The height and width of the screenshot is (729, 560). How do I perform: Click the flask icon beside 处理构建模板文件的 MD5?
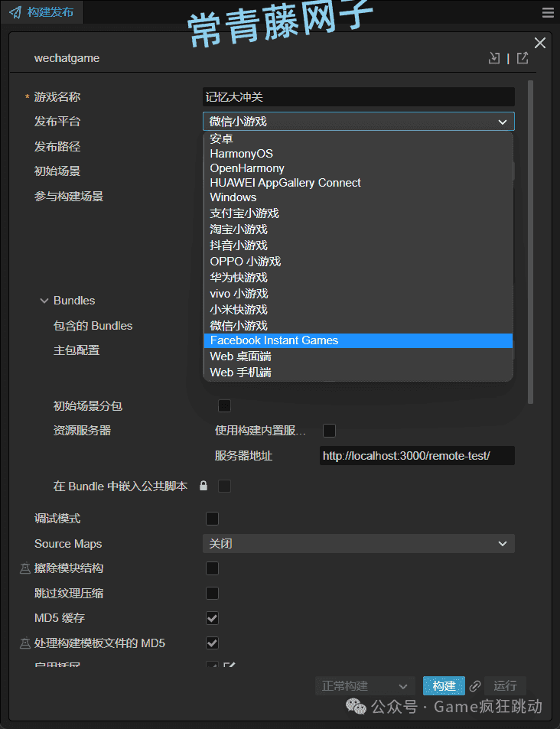(x=24, y=643)
